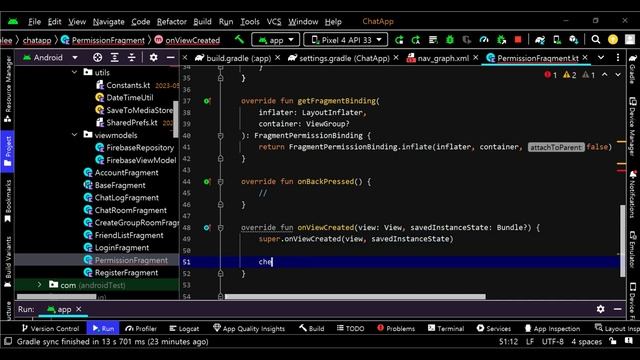Click the Run with Coverage icon
This screenshot has width=640, height=360.
pyautogui.click(x=467, y=40)
